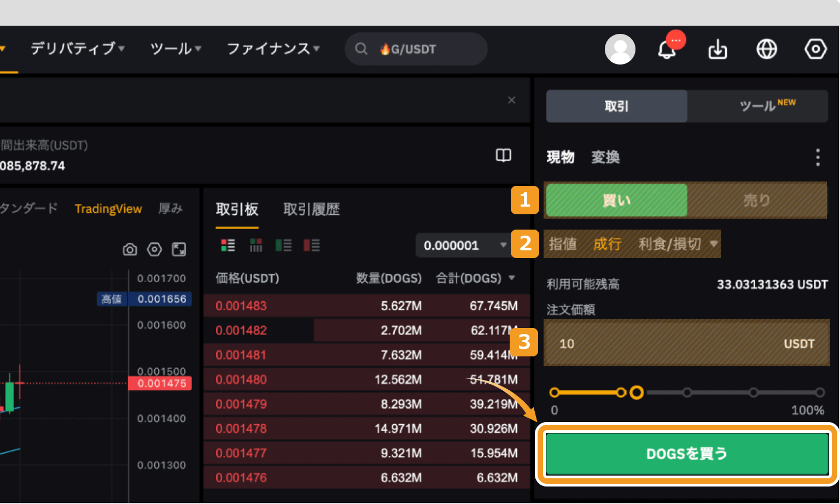This screenshot has height=504, width=840.
Task: Open the 取引板 order book tab
Action: [237, 209]
